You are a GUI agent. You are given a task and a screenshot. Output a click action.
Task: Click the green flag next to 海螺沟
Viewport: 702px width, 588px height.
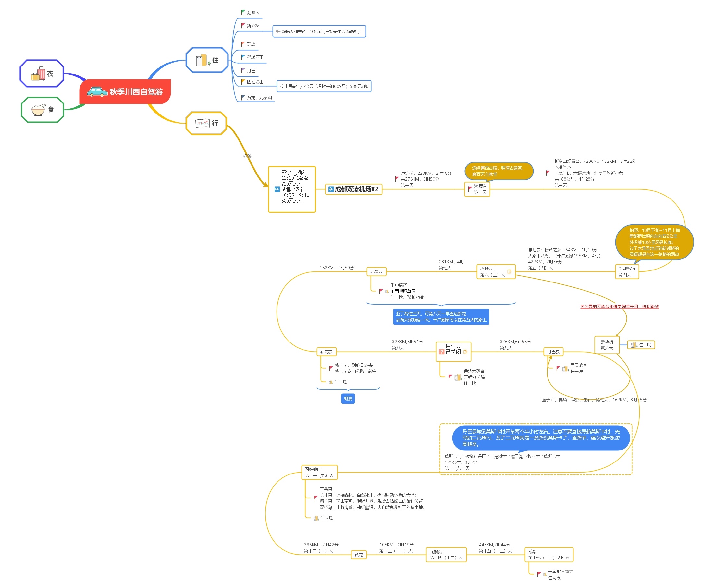[243, 12]
